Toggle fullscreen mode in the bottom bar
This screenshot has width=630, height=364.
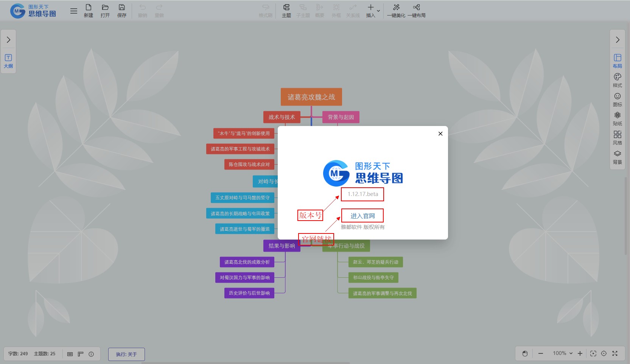click(x=615, y=353)
